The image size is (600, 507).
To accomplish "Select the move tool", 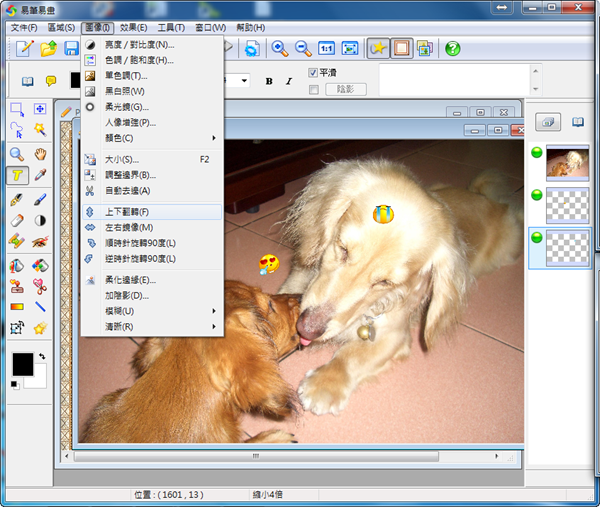I will click(x=40, y=109).
